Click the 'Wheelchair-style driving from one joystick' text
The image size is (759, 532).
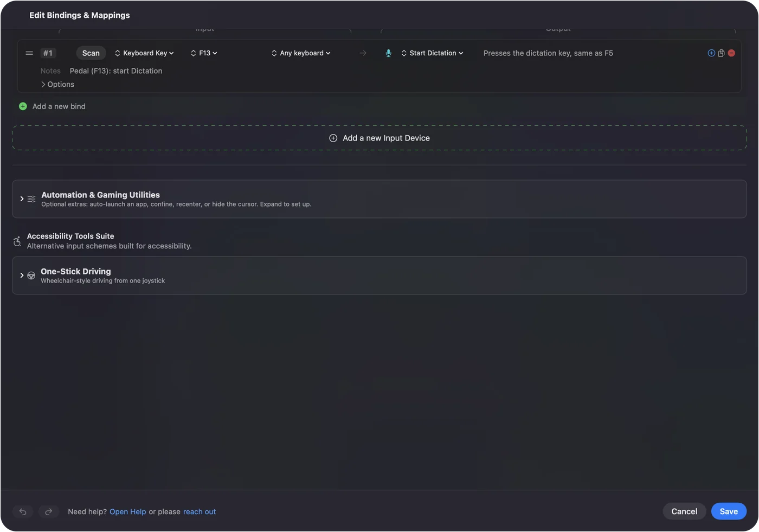[x=103, y=281]
